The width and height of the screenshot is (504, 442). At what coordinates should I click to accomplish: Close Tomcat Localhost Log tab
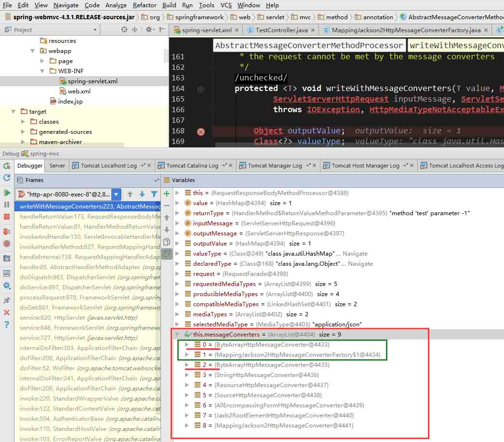[x=149, y=166]
